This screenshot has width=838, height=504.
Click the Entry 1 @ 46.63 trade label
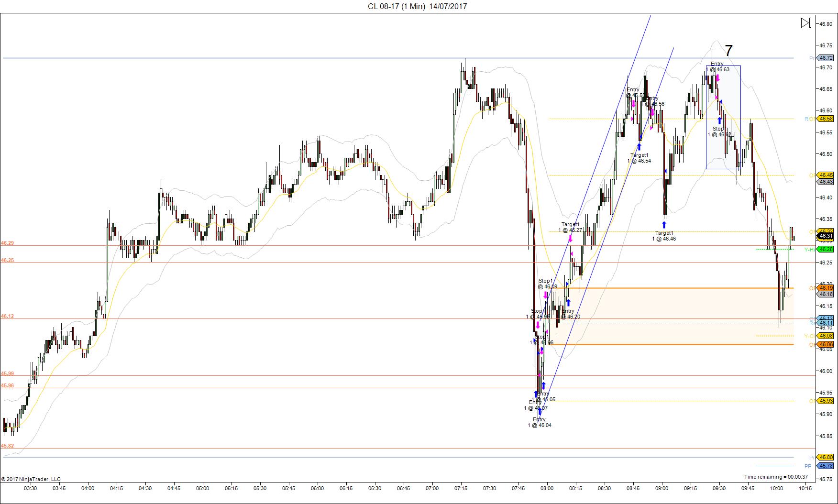tap(717, 66)
